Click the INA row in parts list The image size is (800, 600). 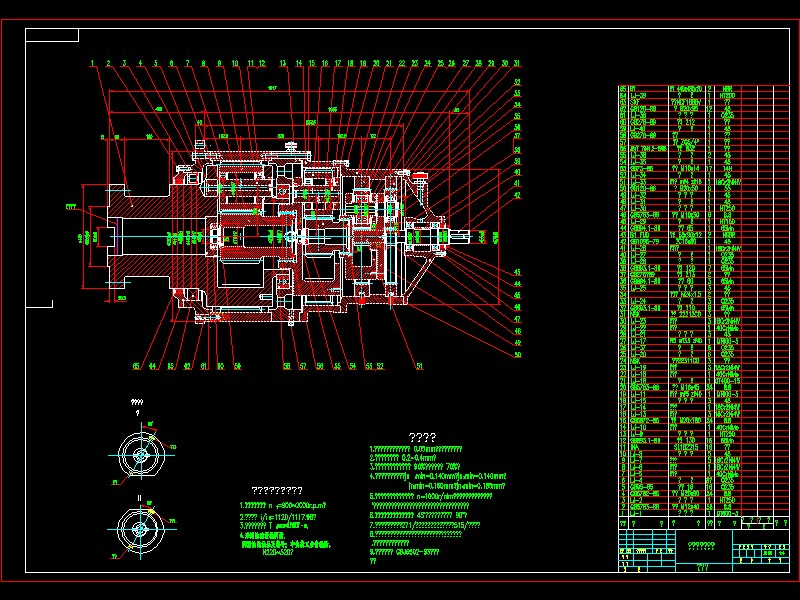click(704, 447)
